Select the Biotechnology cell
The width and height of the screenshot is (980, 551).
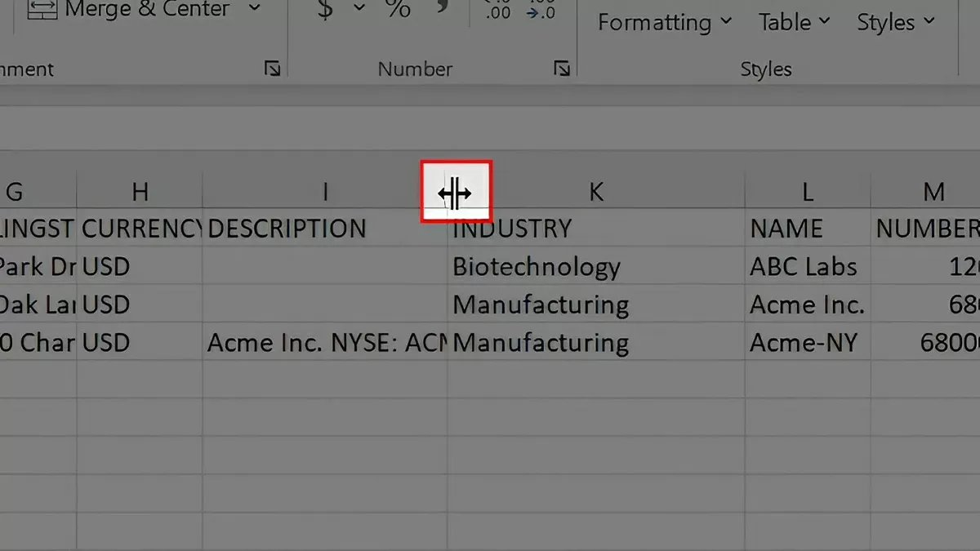(x=537, y=267)
